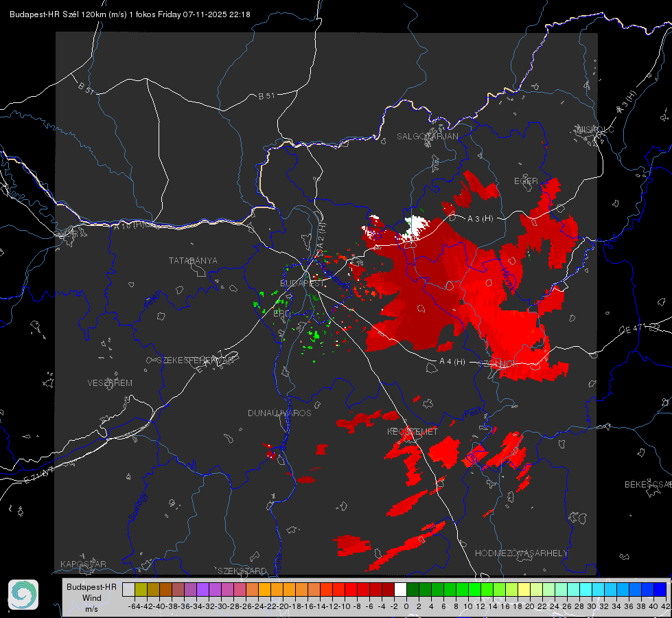Select the white swatch in the wind legend
Screen dimensions: 672x618
pyautogui.click(x=400, y=590)
